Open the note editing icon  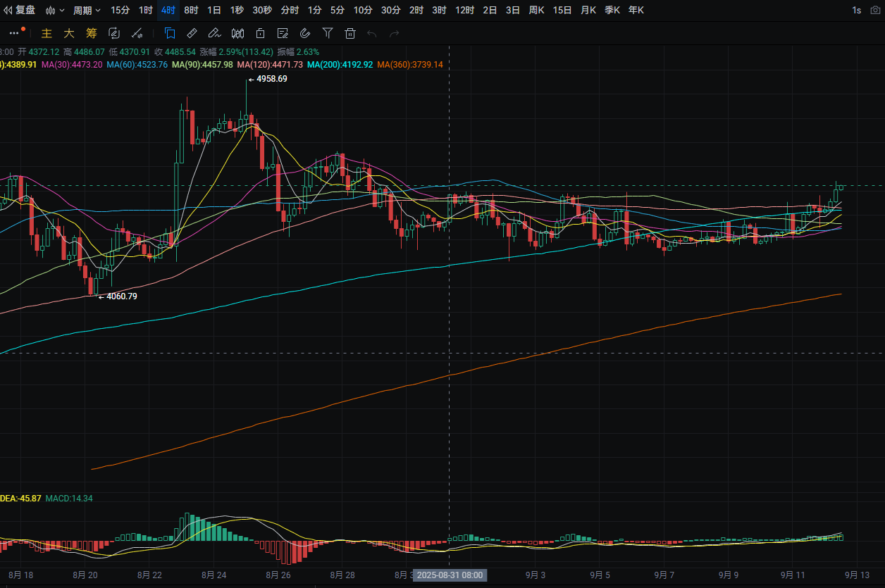(x=283, y=33)
